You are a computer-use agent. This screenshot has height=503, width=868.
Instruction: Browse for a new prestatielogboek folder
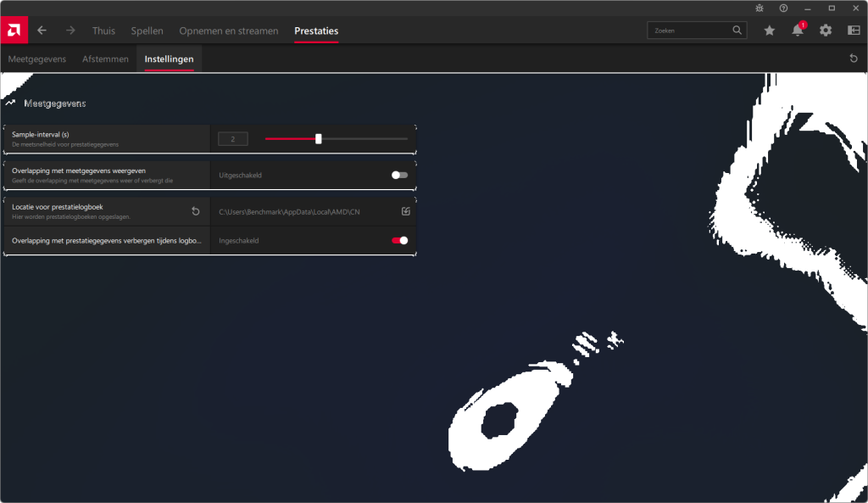coord(406,211)
